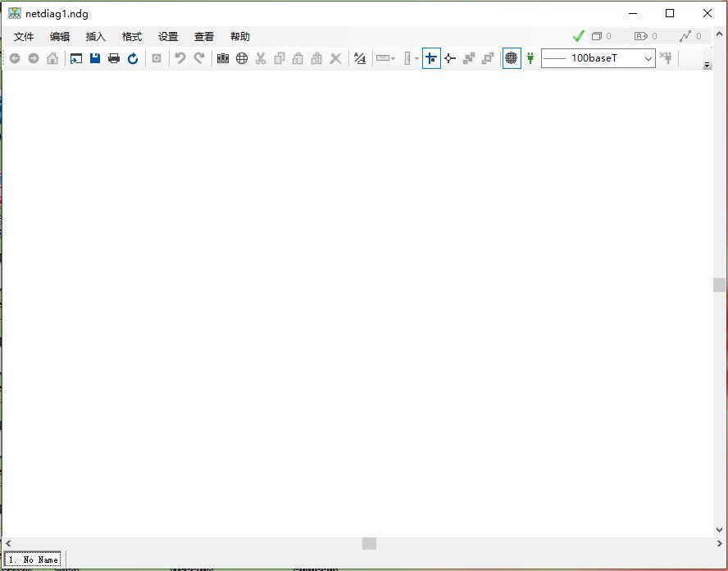Viewport: 728px width, 571px height.
Task: Toggle the snap-to-guides alignment button
Action: pos(431,58)
